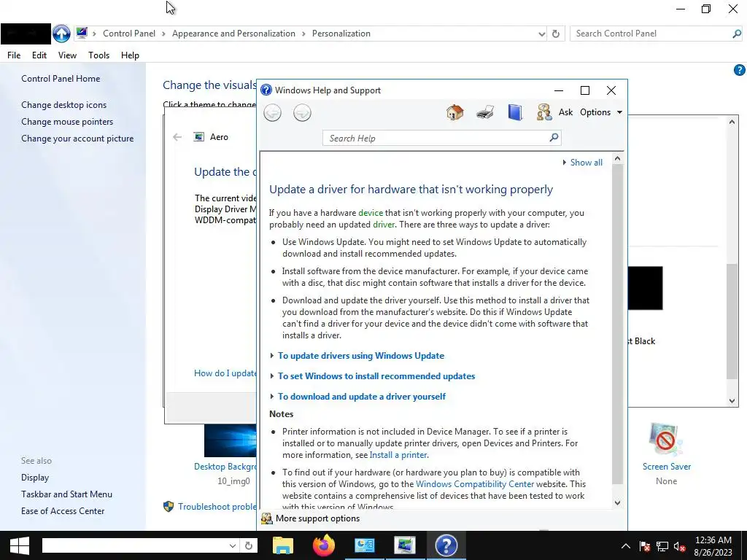Click the back arrow in Aero dialog
Screen dimensions: 747x560
[177, 137]
